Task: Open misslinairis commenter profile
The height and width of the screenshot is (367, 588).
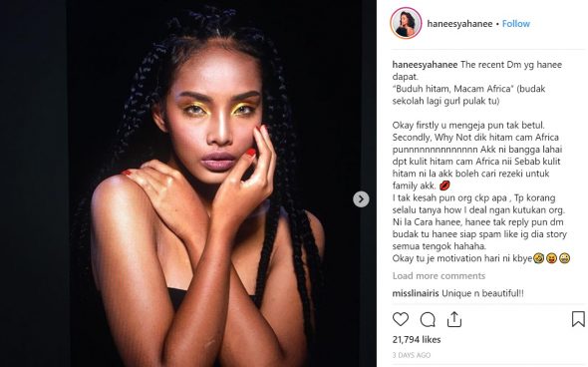Action: [416, 293]
